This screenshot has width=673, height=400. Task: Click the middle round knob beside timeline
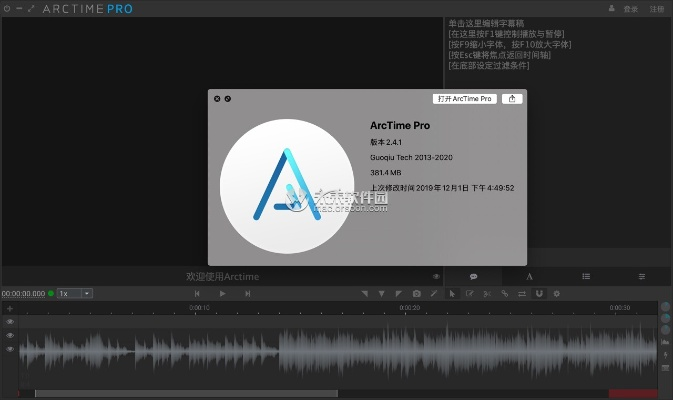click(x=665, y=318)
